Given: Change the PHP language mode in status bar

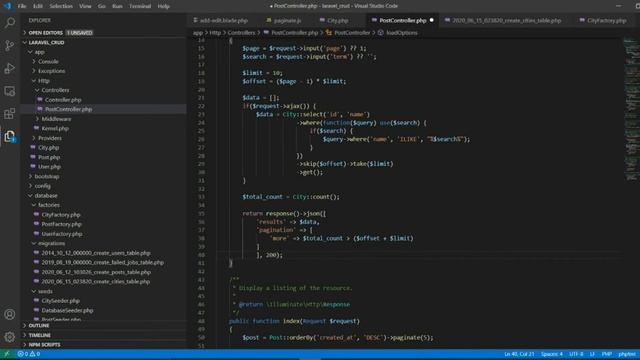Looking at the screenshot, I should pyautogui.click(x=607, y=354).
